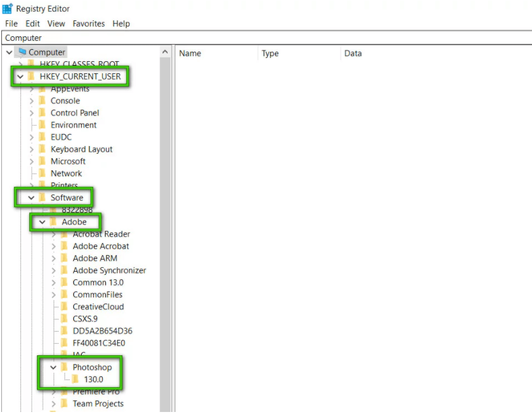532x419 pixels.
Task: Select the HKEY_CURRENT_USER key
Action: coord(80,77)
